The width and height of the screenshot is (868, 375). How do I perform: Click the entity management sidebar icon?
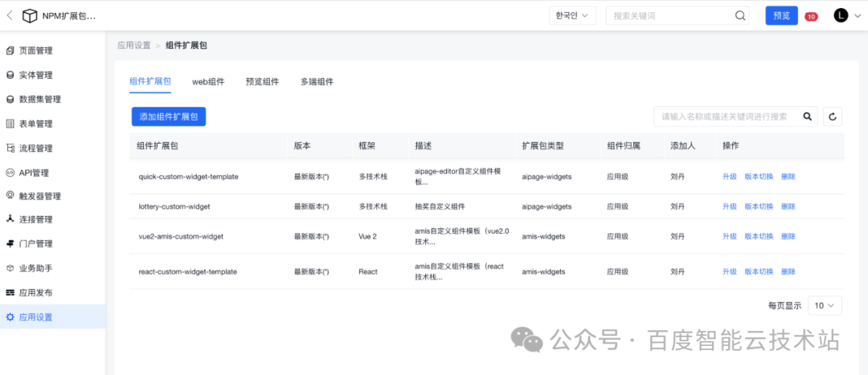(x=10, y=75)
